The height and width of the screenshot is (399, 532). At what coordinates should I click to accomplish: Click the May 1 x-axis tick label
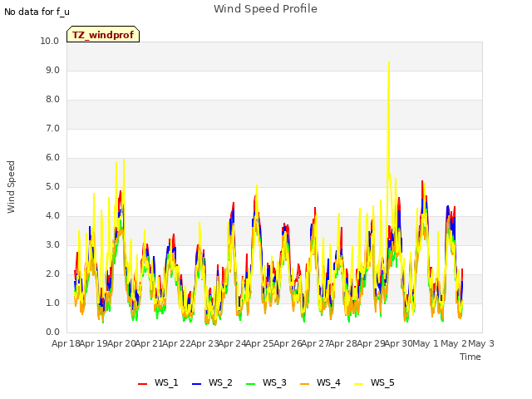tap(426, 343)
